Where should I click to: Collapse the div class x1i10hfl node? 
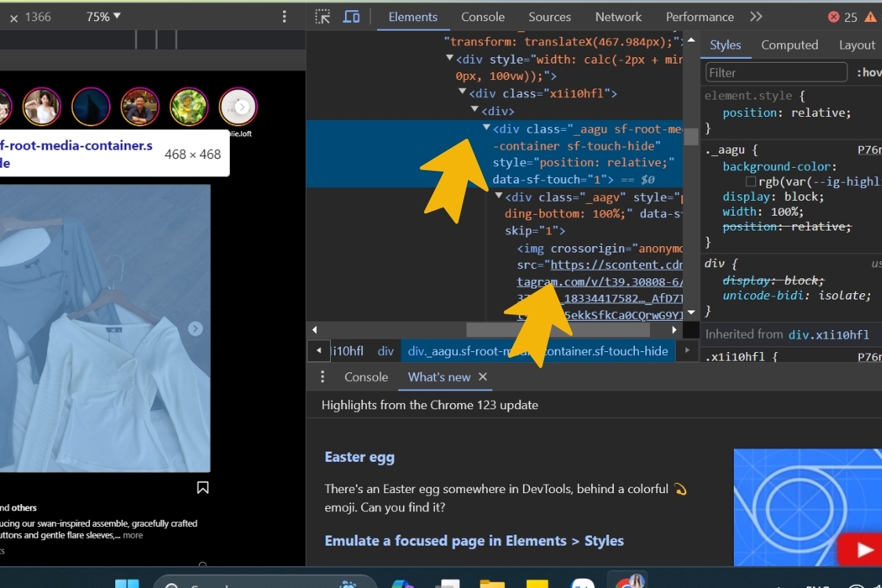[462, 93]
